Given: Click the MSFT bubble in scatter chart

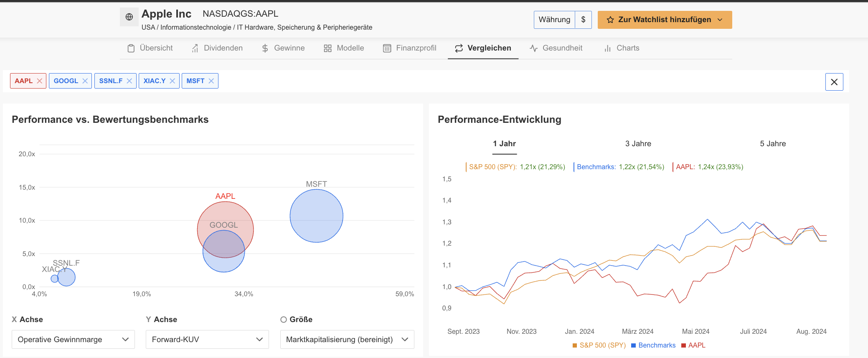Looking at the screenshot, I should coord(317,216).
